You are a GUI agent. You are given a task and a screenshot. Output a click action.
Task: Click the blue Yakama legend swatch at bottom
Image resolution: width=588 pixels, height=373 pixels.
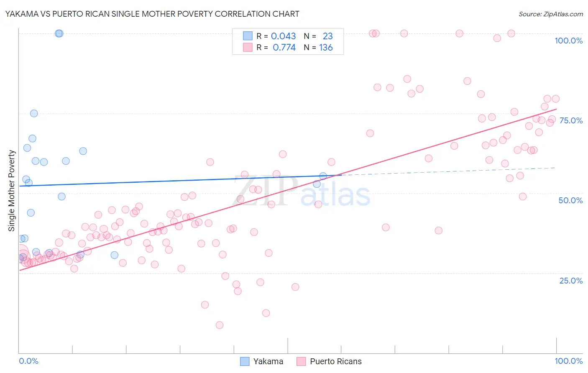[x=245, y=361]
